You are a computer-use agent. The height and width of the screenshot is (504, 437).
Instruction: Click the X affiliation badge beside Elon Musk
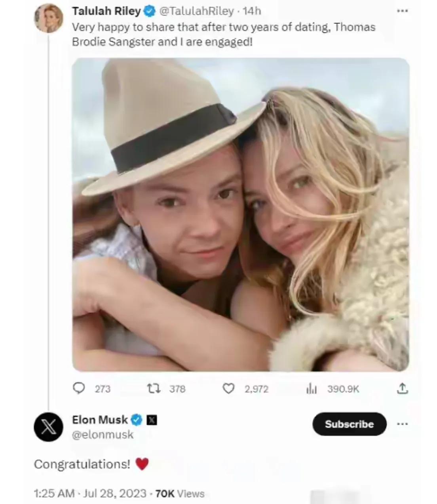(x=152, y=420)
